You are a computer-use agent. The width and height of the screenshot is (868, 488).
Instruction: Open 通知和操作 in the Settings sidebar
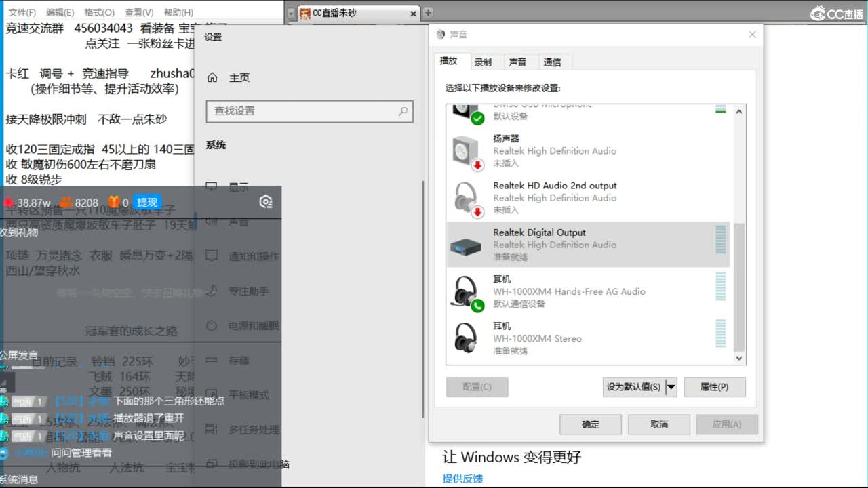click(x=253, y=256)
